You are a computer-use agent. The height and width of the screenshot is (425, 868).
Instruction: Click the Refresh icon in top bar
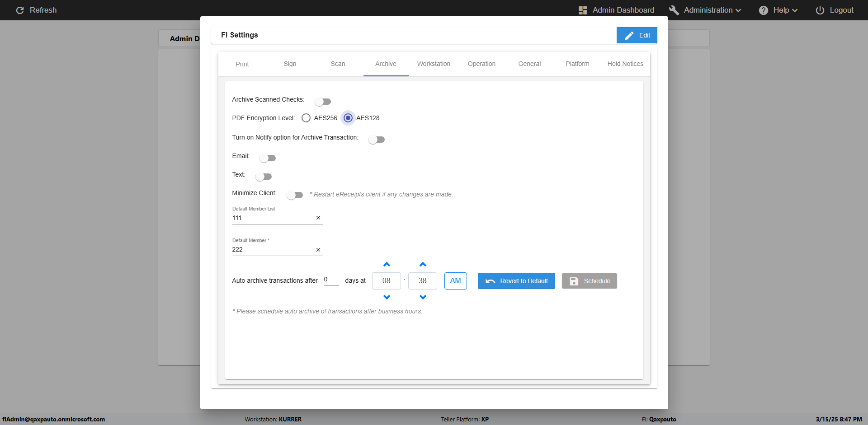point(20,10)
